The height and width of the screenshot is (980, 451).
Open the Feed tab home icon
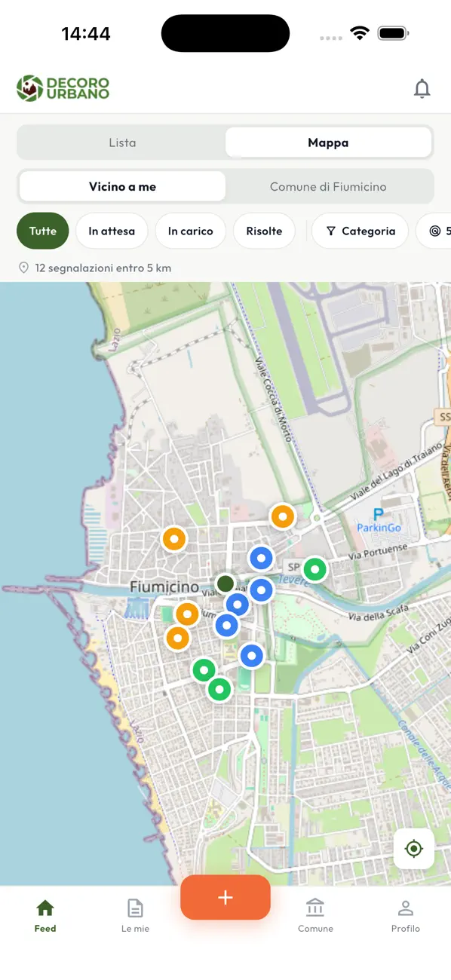[x=45, y=908]
